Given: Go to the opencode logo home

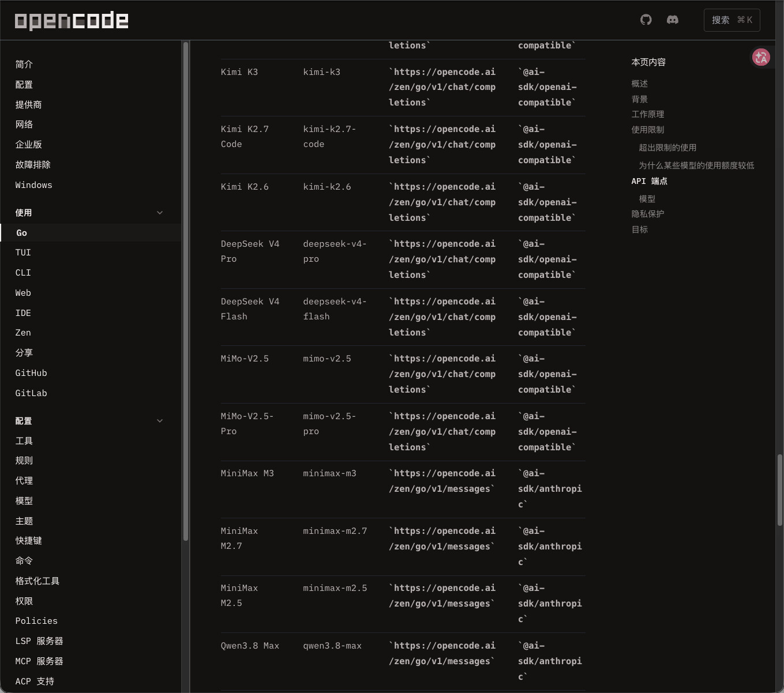Looking at the screenshot, I should click(x=72, y=20).
